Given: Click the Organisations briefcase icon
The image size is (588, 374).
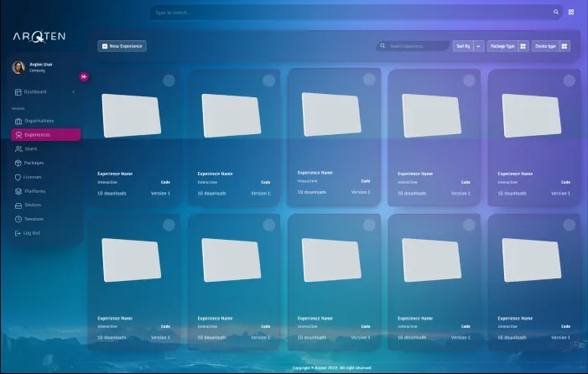Looking at the screenshot, I should (x=18, y=121).
